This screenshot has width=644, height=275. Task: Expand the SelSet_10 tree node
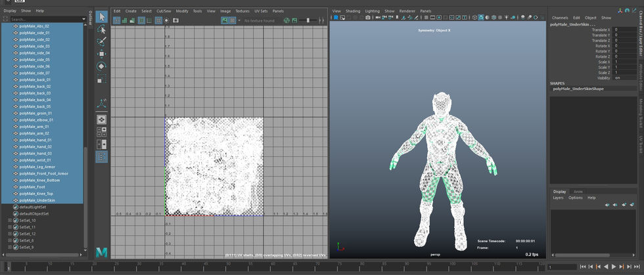[10, 221]
